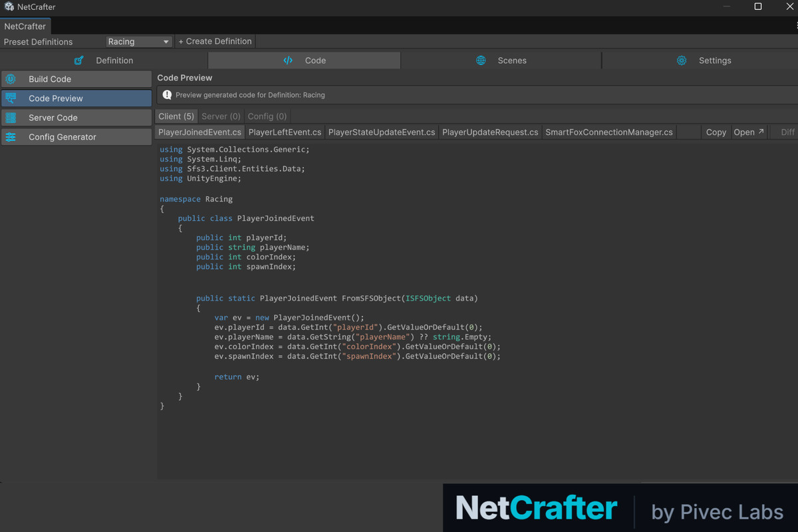Select the Client (5) tab

click(x=176, y=116)
